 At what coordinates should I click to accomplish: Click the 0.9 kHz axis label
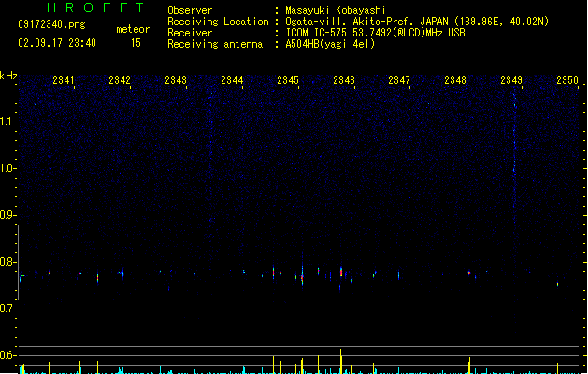7,215
